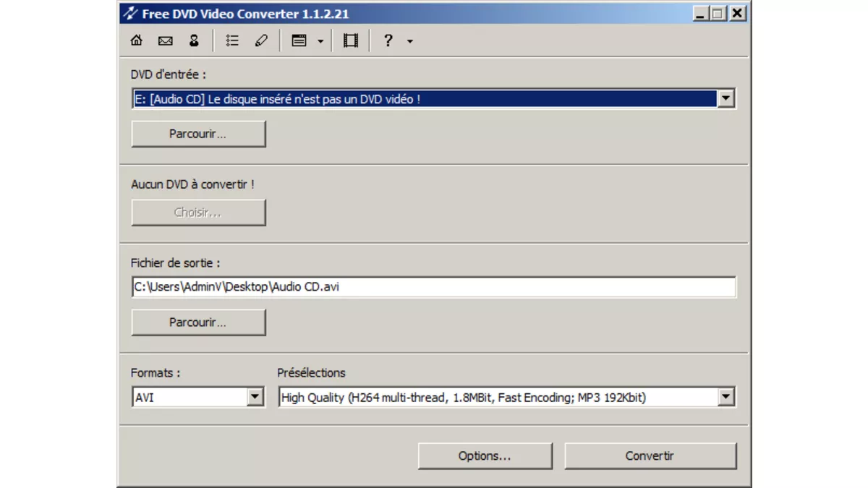Minimize the Free DVD Video Converter window
868x488 pixels.
click(x=701, y=13)
